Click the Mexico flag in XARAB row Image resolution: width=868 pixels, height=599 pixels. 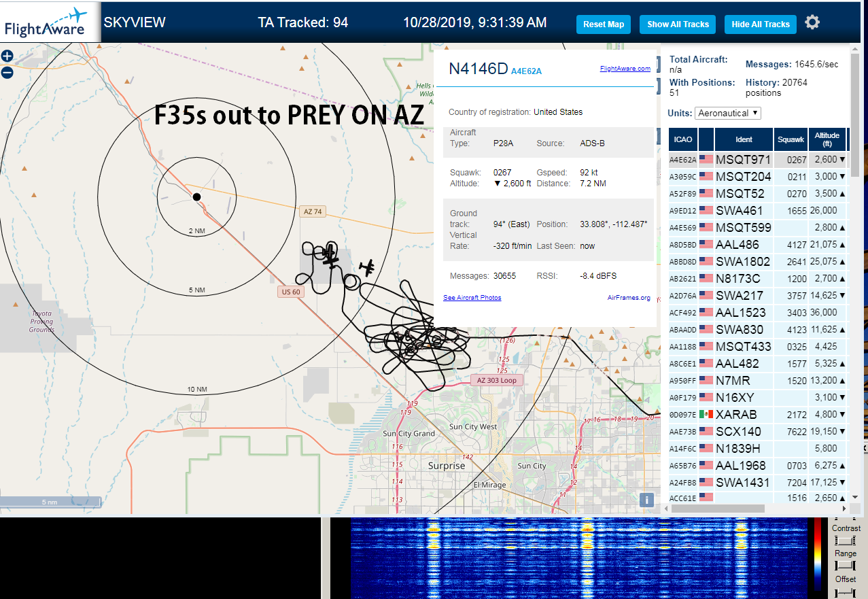[706, 415]
